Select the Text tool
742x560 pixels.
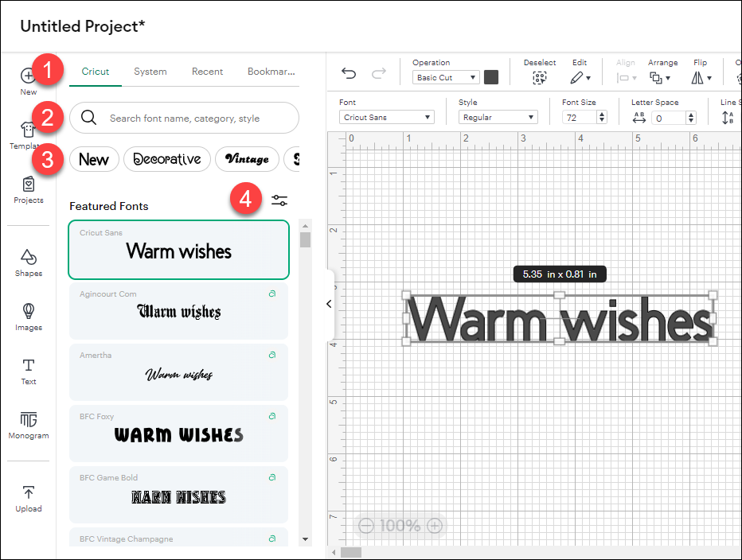(x=29, y=371)
